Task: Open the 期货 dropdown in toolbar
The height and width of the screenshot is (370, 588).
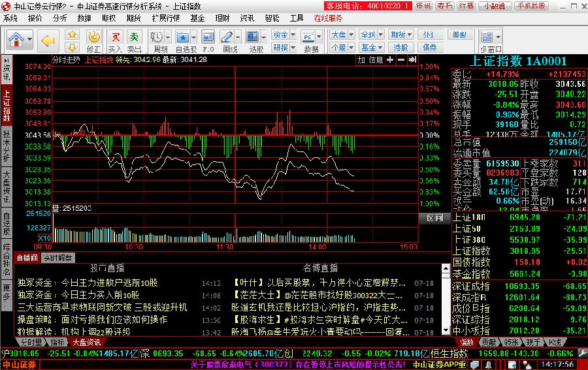Action: [401, 35]
